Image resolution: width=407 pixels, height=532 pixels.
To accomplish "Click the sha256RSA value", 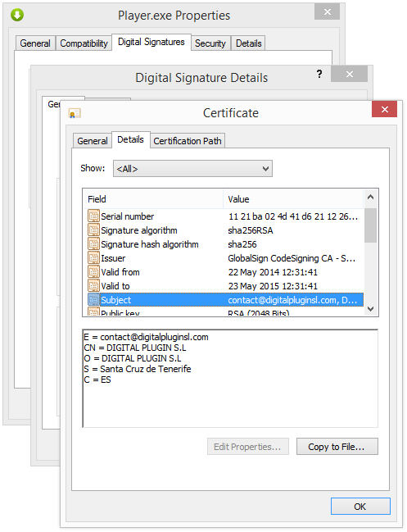I will [x=251, y=230].
